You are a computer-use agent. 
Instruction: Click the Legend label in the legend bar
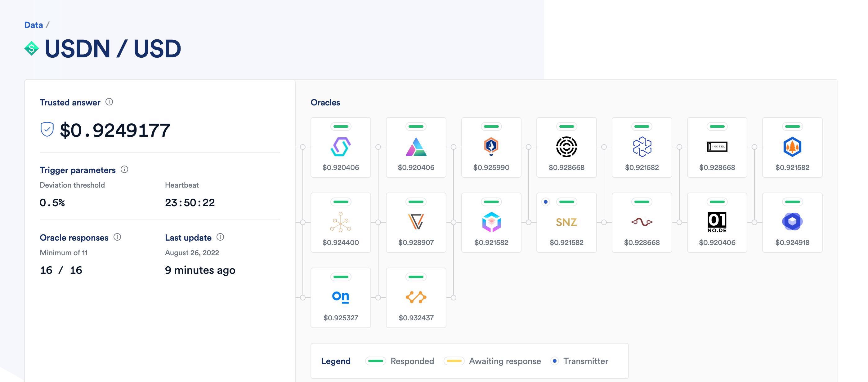pos(336,361)
